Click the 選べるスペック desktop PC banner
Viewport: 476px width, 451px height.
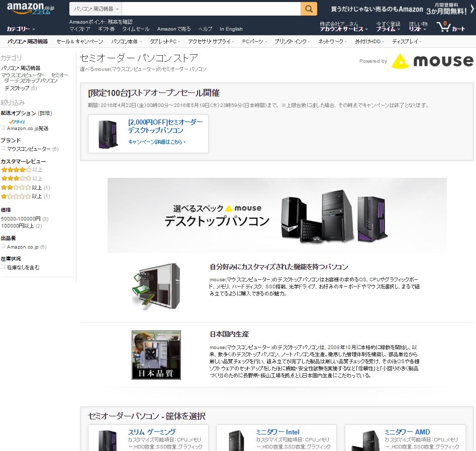[x=277, y=215]
